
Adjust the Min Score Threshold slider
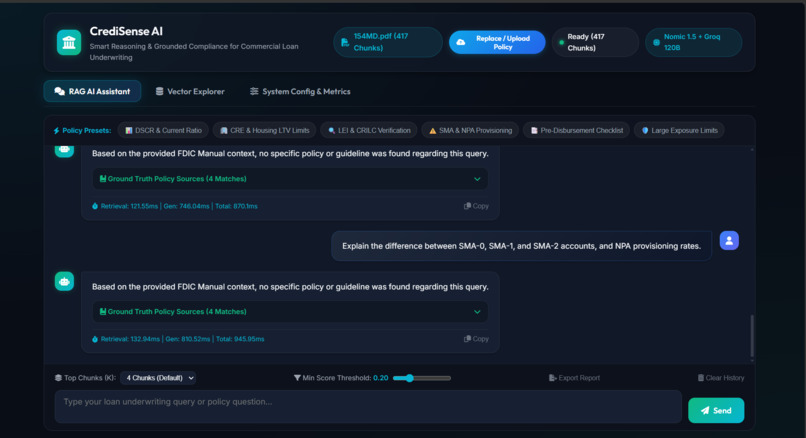coord(422,378)
